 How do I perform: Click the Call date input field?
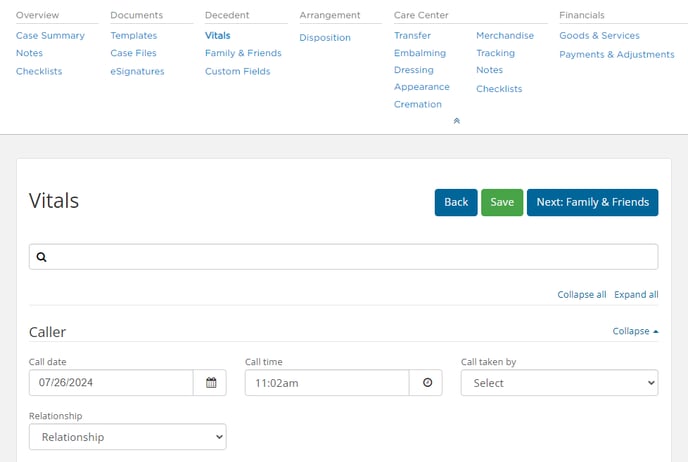[x=111, y=383]
